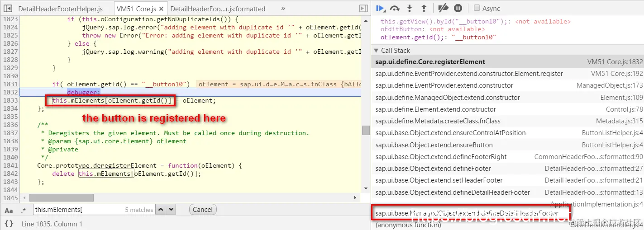The height and width of the screenshot is (230, 644).
Task: Toggle pause on exceptions
Action: click(x=458, y=8)
